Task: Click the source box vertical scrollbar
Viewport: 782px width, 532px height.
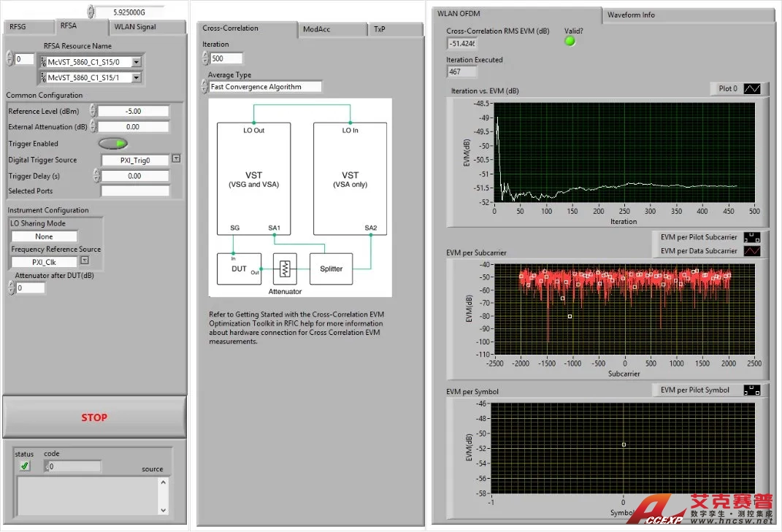Action: (x=163, y=496)
